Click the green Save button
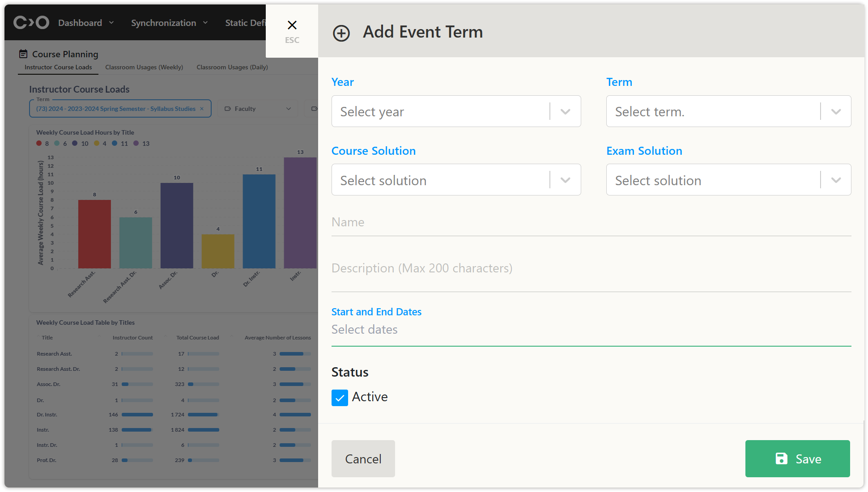The image size is (868, 492). pos(797,458)
